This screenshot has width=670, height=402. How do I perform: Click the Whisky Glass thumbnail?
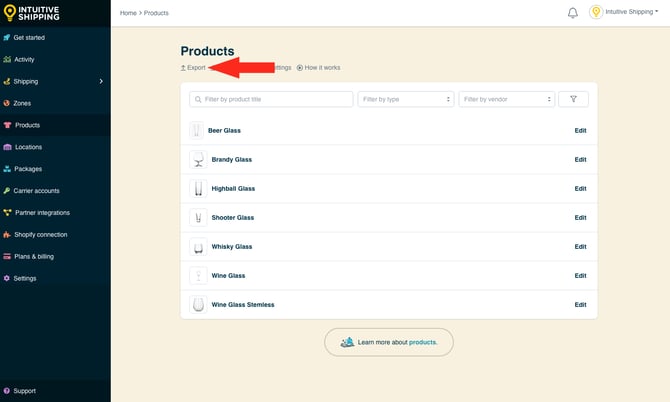198,246
